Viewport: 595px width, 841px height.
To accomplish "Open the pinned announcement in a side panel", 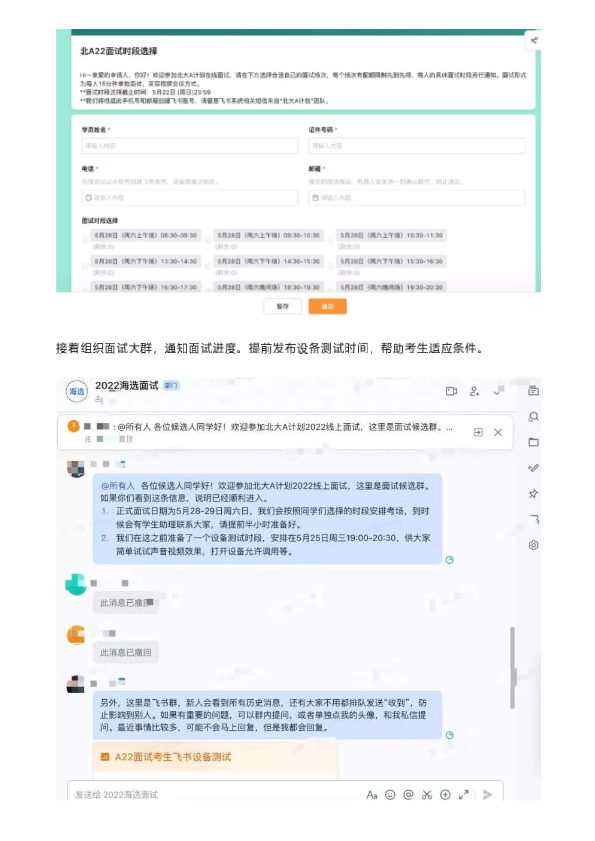I will (x=478, y=432).
